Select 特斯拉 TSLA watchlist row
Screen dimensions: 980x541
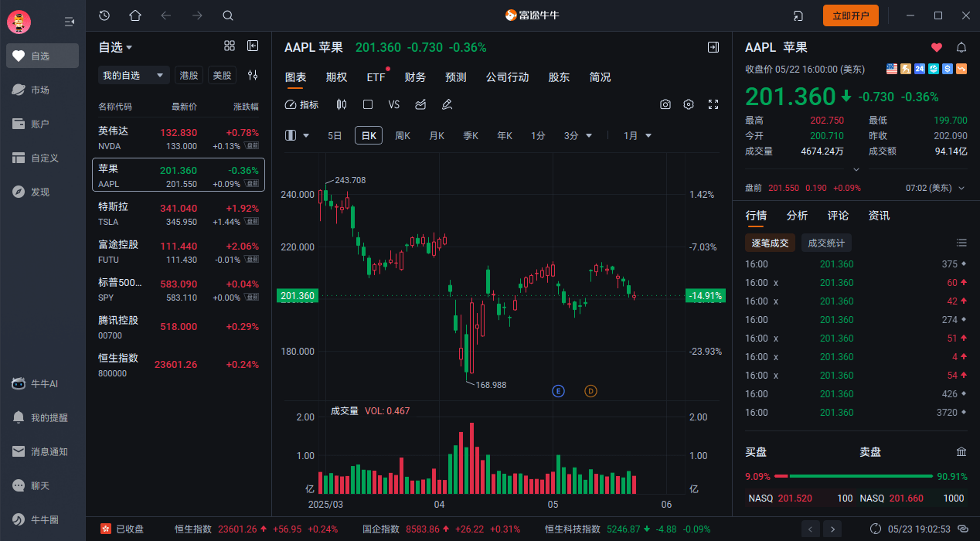pyautogui.click(x=179, y=215)
